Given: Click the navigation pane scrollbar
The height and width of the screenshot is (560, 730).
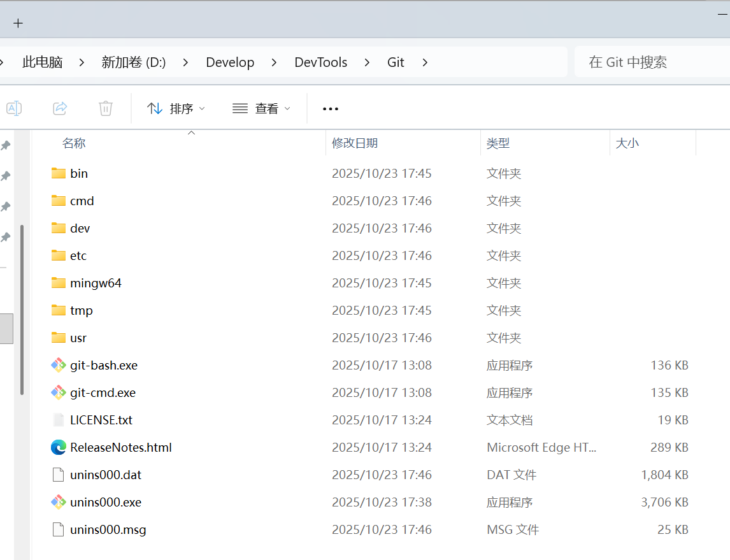Looking at the screenshot, I should point(22,310).
